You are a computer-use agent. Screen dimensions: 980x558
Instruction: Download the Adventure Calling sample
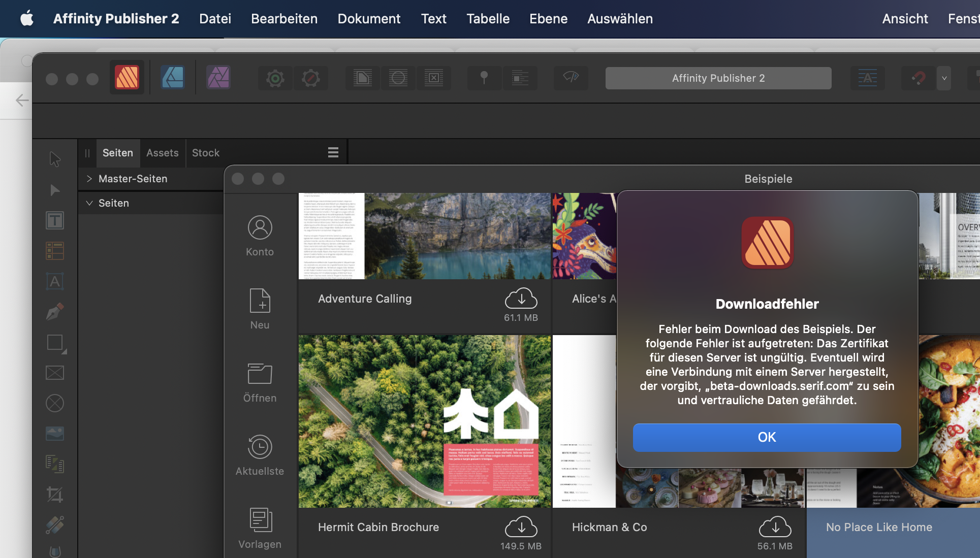click(x=521, y=299)
